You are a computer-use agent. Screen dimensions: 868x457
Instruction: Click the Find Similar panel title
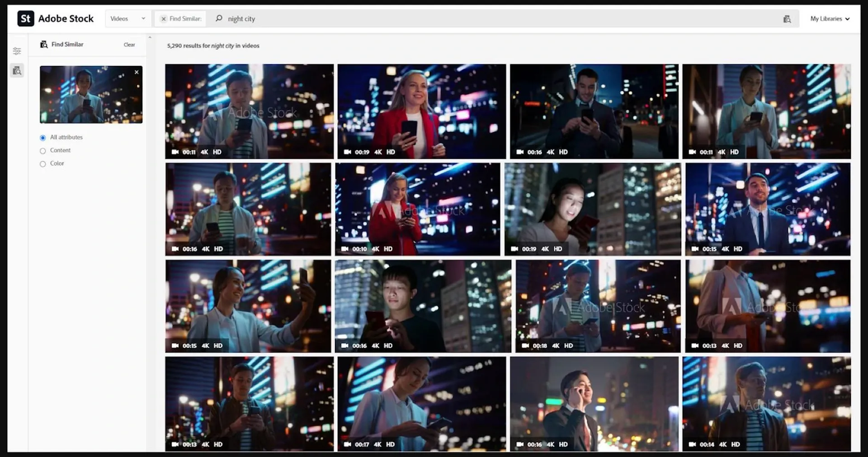67,44
